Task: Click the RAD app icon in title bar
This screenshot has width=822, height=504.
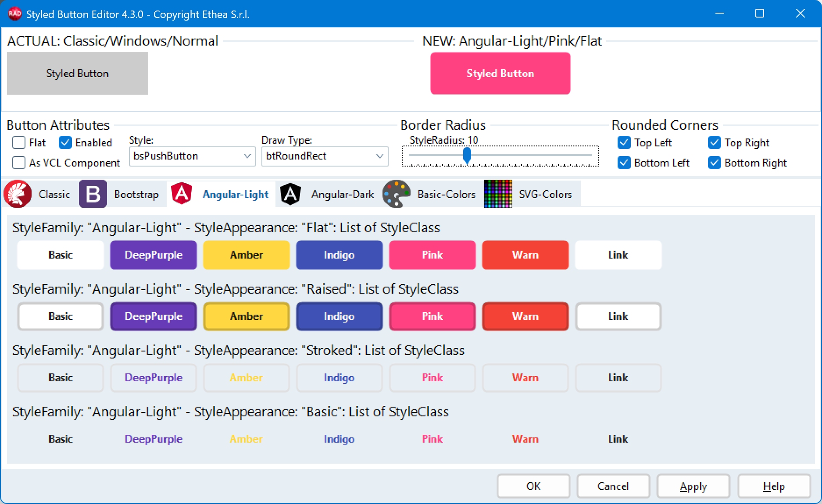Action: [x=14, y=14]
